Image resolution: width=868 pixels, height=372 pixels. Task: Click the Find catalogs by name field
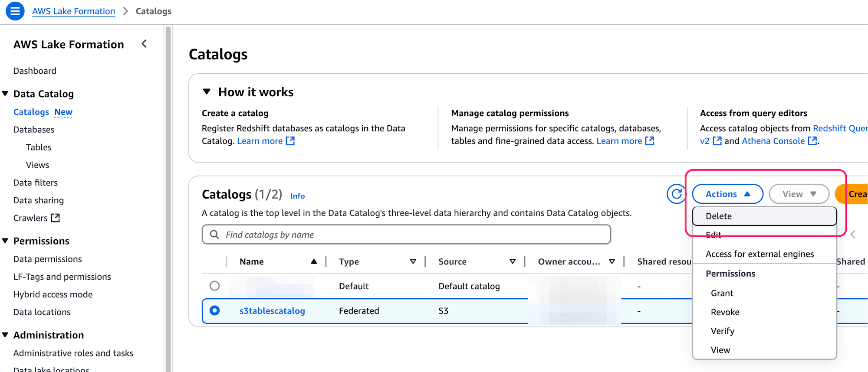(406, 235)
